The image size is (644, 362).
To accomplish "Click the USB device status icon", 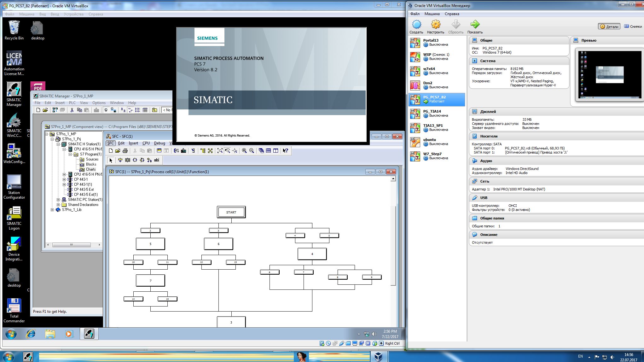I will pos(341,343).
